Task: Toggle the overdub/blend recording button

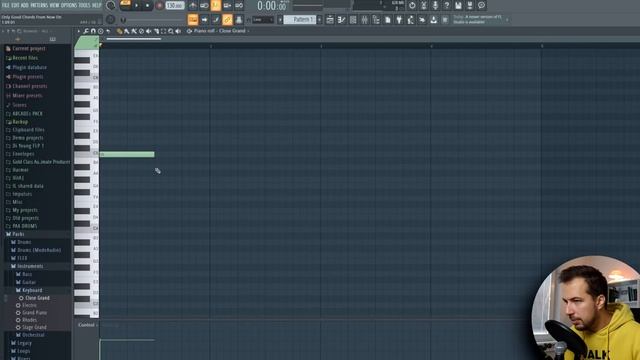Action: (227, 5)
